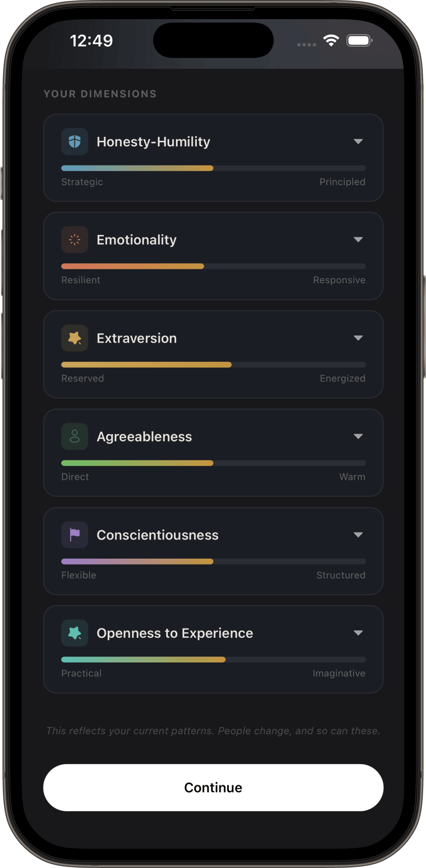This screenshot has height=868, width=426.
Task: Tap the Honesty-Humility progress bar
Action: [213, 168]
